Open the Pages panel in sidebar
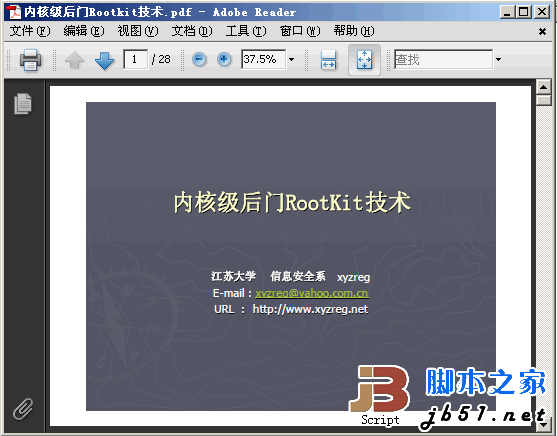The height and width of the screenshot is (436, 557). 23,104
